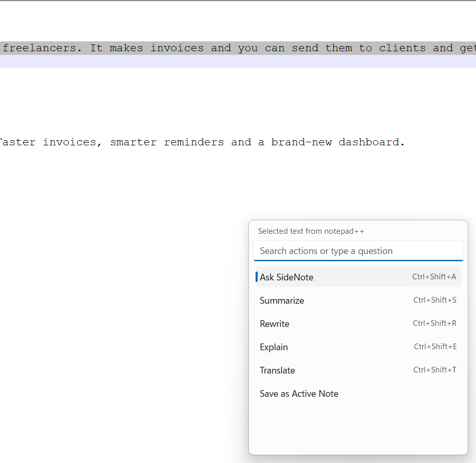Screen dimensions: 476x463
Task: Click the word 'dashboard.' in the editor
Action: [371, 142]
